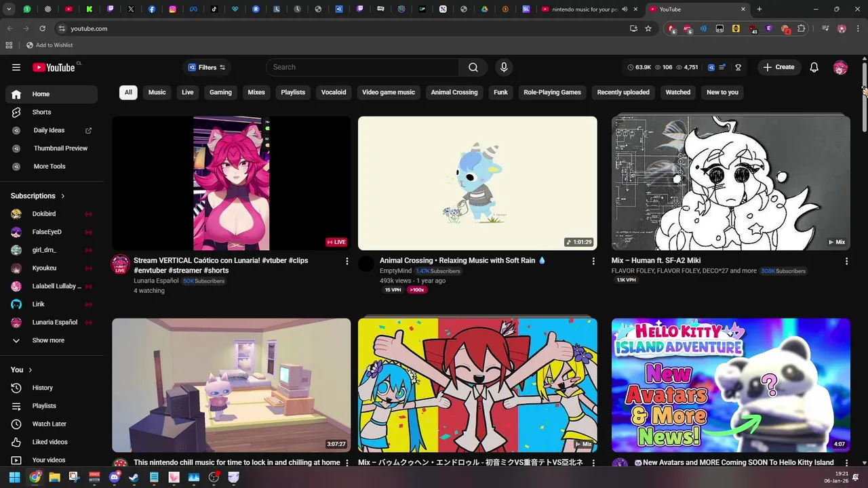
Task: Select the Vocaloid filter chip
Action: [334, 92]
